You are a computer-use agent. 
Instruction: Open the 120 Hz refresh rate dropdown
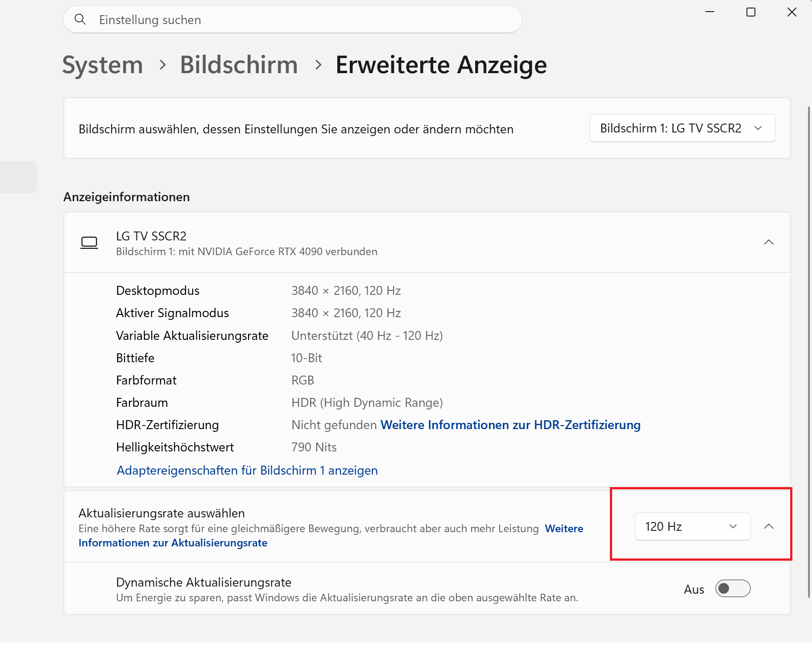coord(692,526)
